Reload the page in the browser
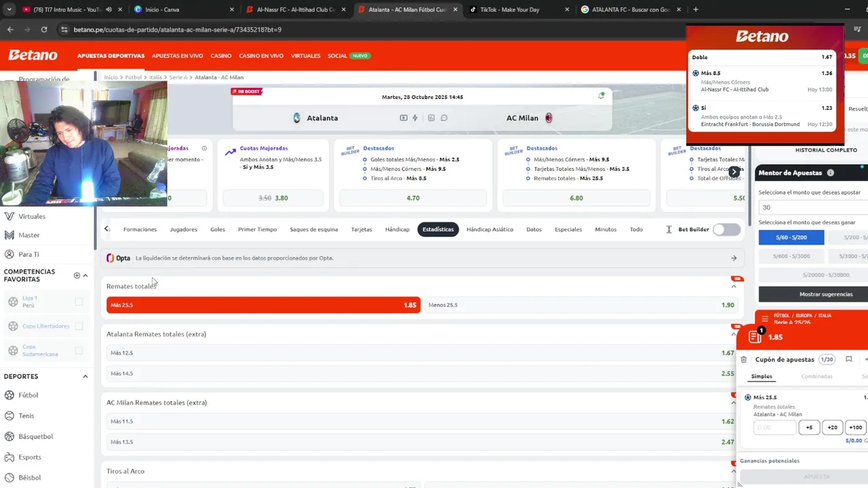868x488 pixels. tap(44, 30)
